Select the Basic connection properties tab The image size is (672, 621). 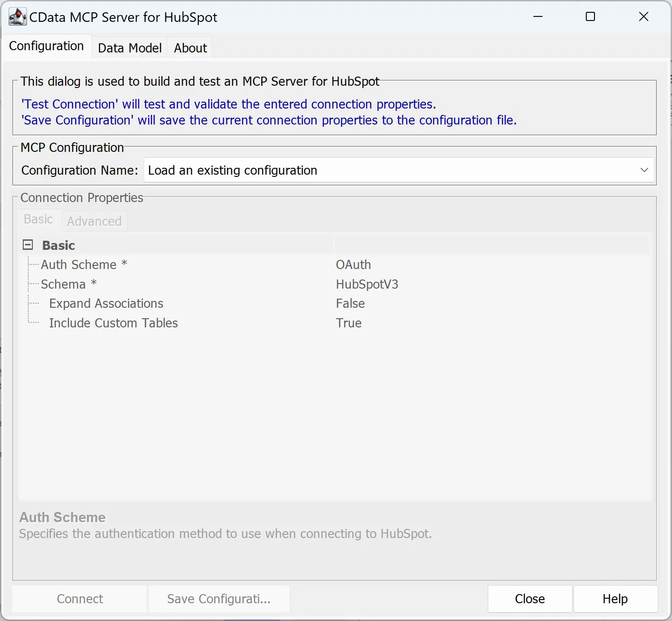coord(38,219)
